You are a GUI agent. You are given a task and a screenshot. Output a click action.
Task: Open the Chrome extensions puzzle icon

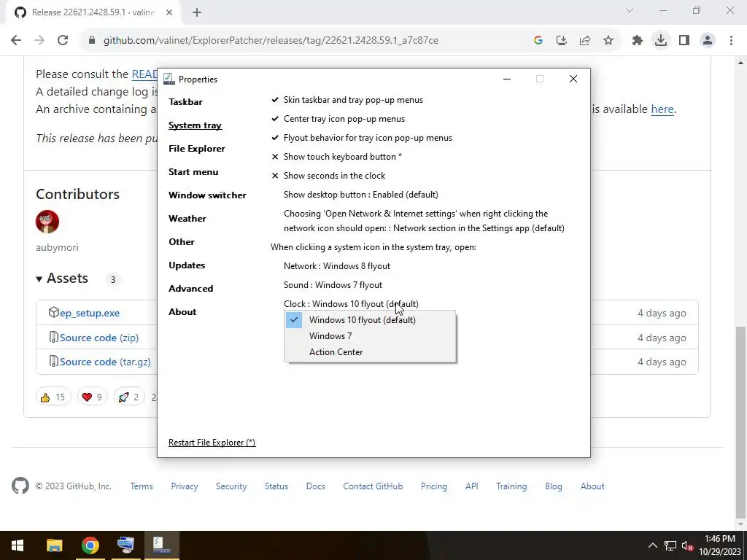coord(637,41)
